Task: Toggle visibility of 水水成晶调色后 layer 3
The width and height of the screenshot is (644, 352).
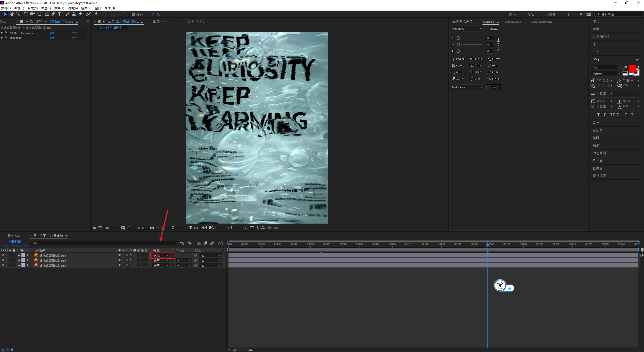Action: coord(4,265)
